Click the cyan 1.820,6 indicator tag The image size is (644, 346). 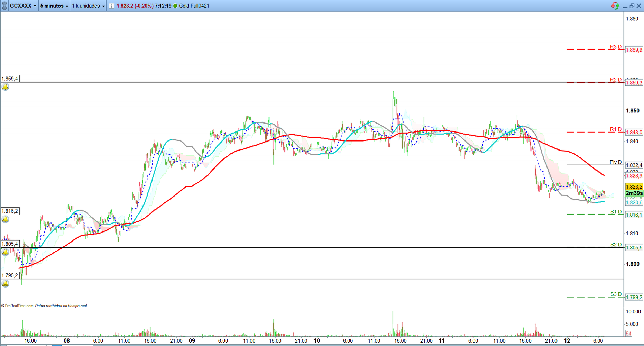pyautogui.click(x=634, y=202)
